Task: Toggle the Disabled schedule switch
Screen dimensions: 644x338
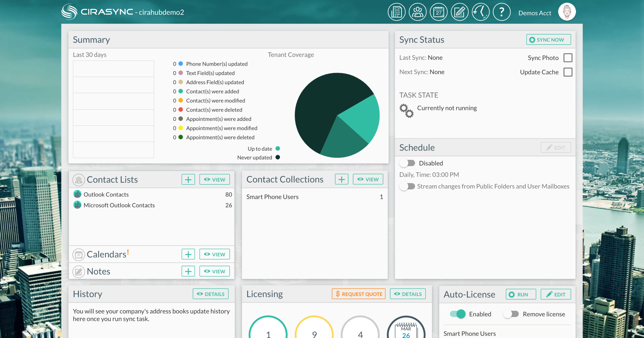Action: [x=408, y=163]
